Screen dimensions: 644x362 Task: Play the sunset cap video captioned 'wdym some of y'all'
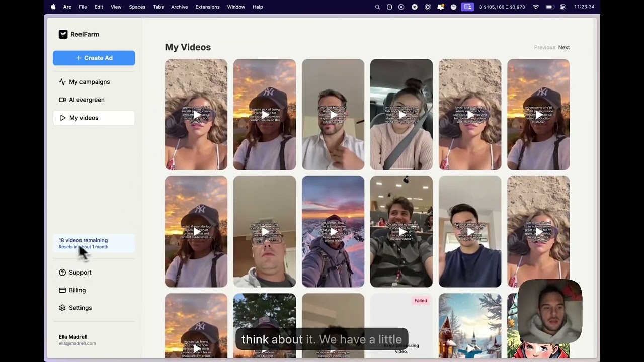[x=538, y=115]
